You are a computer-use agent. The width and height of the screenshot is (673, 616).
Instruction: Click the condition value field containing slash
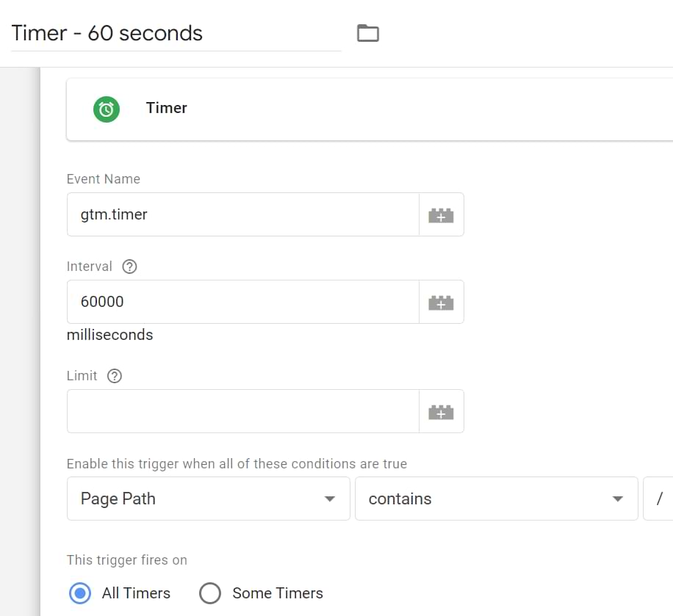(x=658, y=499)
